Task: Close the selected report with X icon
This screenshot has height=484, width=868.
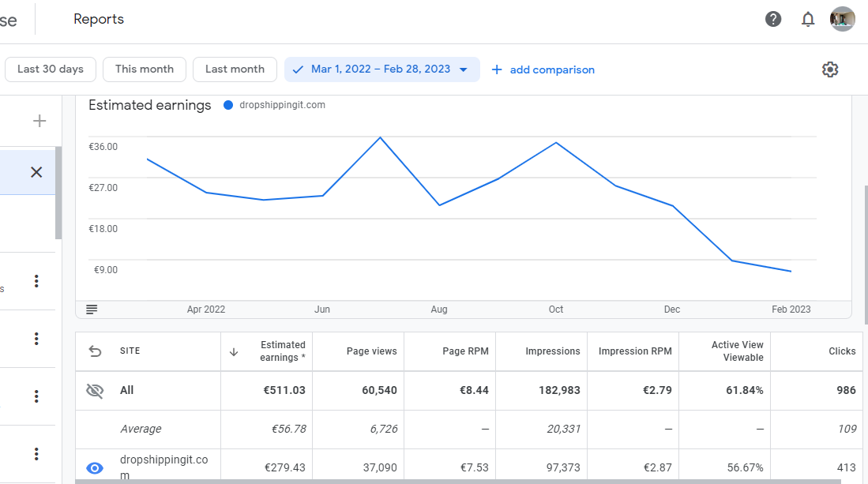Action: [36, 172]
